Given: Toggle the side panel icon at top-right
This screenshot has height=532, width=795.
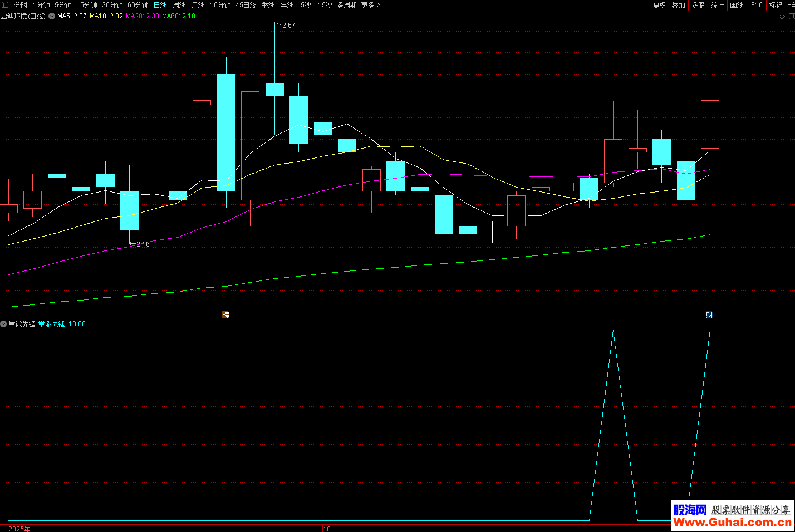Looking at the screenshot, I should [792, 17].
